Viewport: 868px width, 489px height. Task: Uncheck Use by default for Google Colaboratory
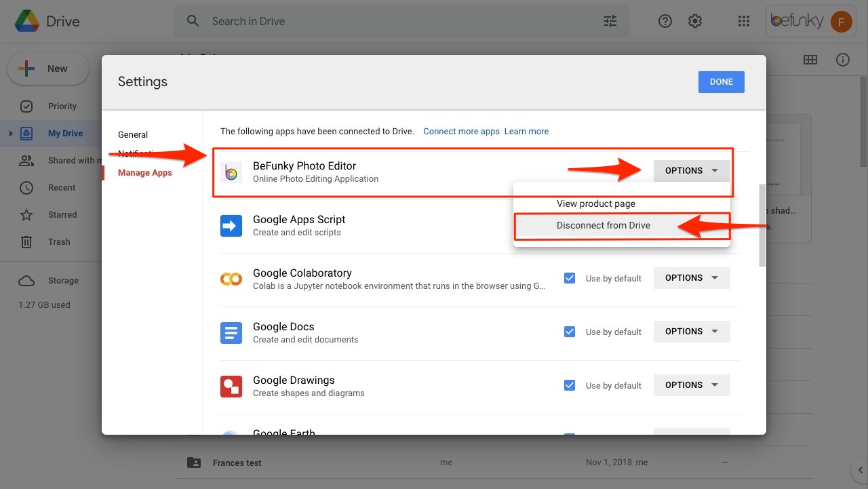570,278
